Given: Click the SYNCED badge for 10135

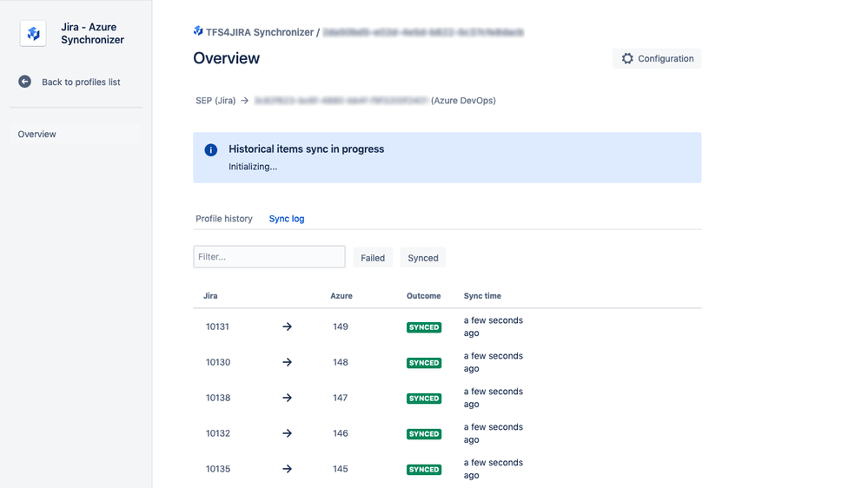Looking at the screenshot, I should pos(424,469).
